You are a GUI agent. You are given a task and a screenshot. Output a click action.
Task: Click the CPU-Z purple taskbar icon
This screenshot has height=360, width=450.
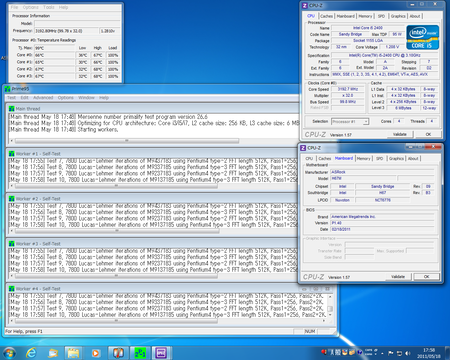[x=162, y=353]
